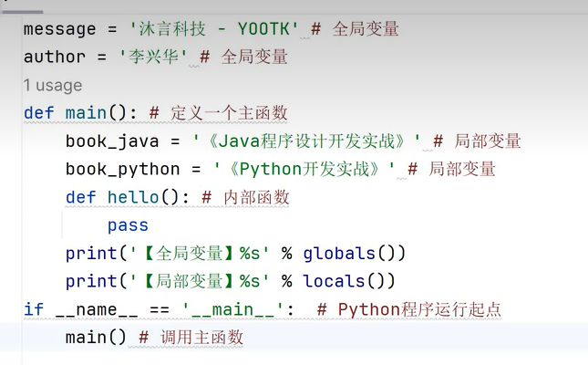Click the 'if' keyword
This screenshot has height=365, width=588.
click(x=34, y=310)
